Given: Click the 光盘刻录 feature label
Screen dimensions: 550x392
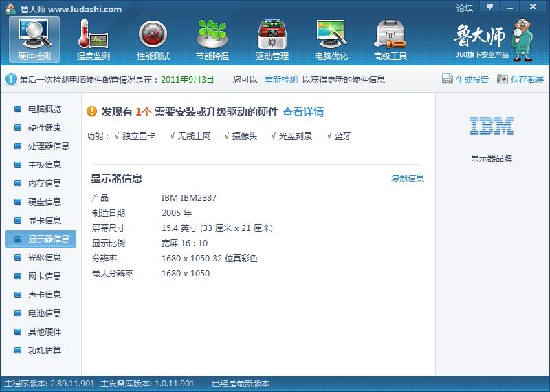Looking at the screenshot, I should 296,135.
